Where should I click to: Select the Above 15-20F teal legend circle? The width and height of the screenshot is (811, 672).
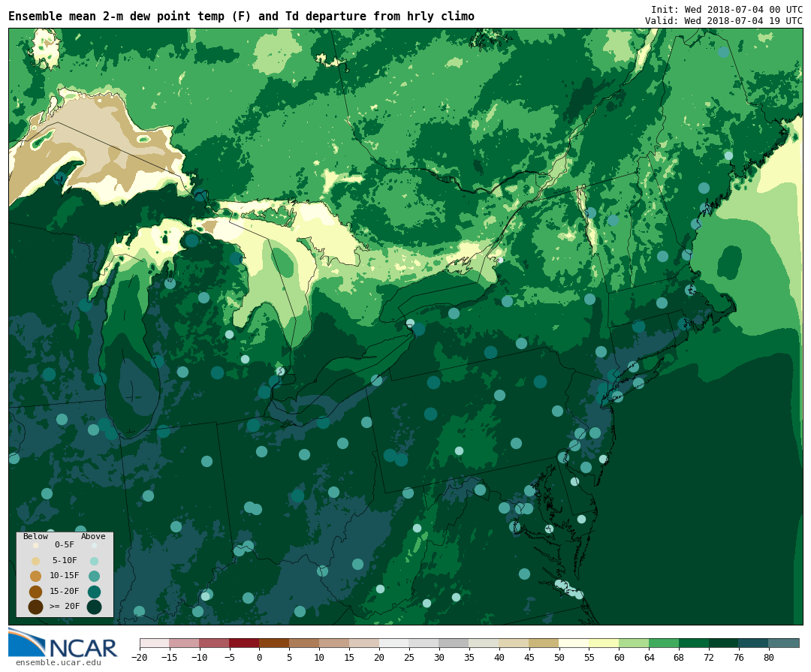94,592
